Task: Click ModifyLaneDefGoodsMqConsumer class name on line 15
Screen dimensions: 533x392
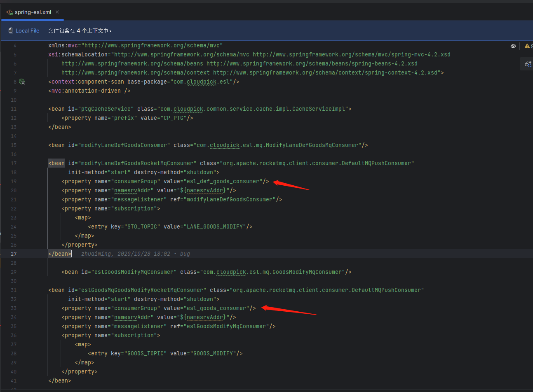Action: [x=312, y=145]
